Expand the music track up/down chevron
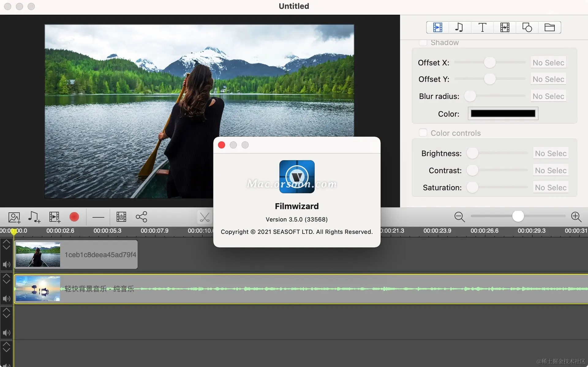 click(6, 279)
